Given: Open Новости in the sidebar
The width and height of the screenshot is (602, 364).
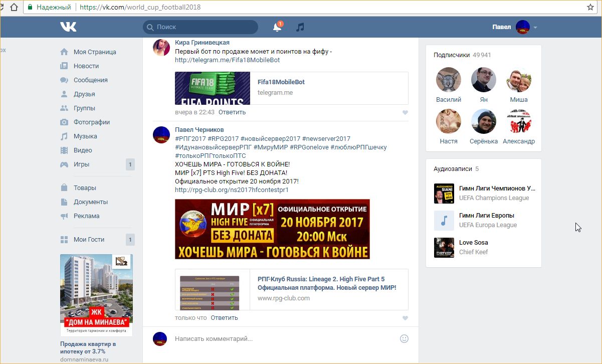Looking at the screenshot, I should pyautogui.click(x=86, y=66).
